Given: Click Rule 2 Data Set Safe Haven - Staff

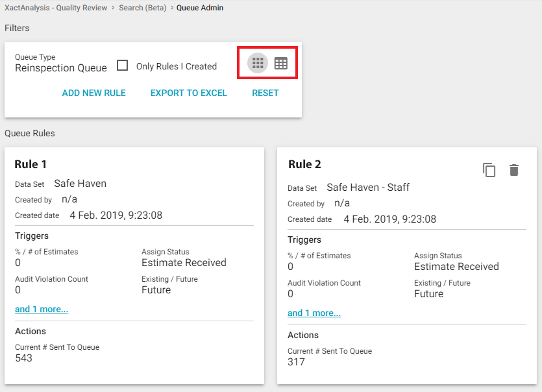Looking at the screenshot, I should (x=368, y=187).
